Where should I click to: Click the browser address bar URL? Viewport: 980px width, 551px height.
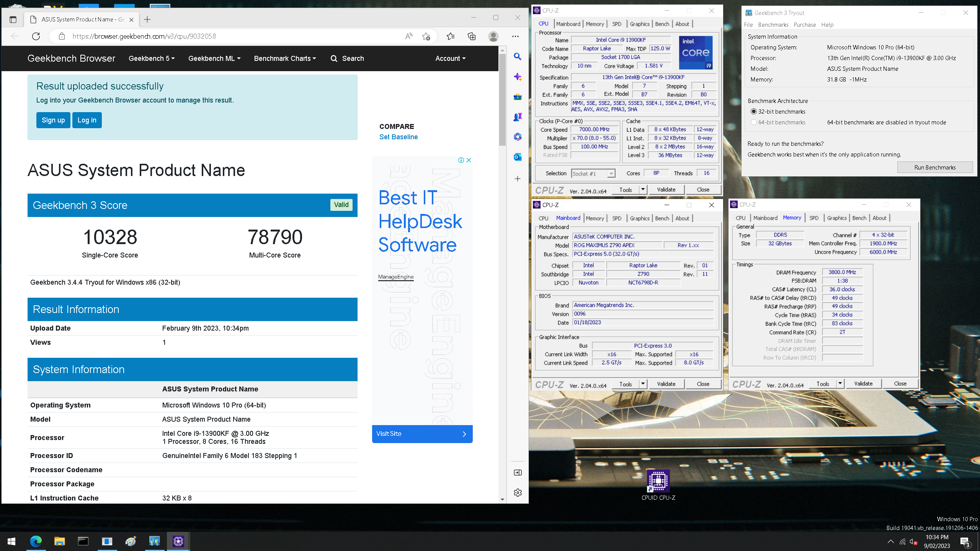pos(144,36)
